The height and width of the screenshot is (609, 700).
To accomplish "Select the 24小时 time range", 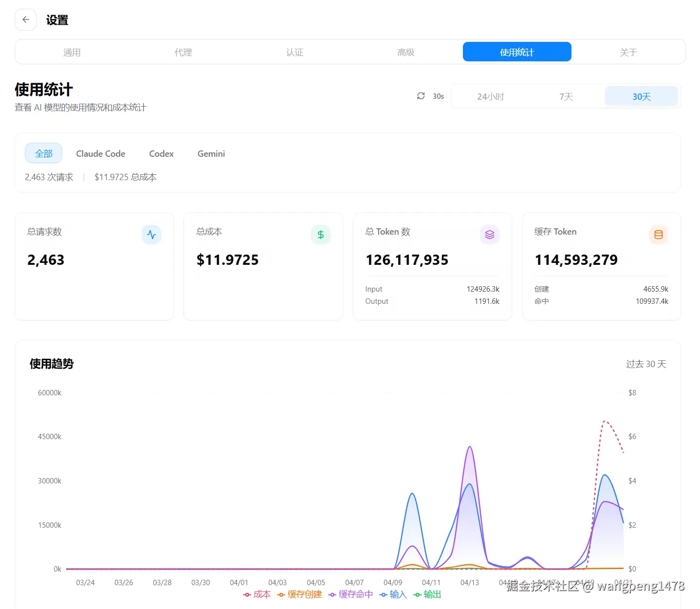I will [490, 96].
